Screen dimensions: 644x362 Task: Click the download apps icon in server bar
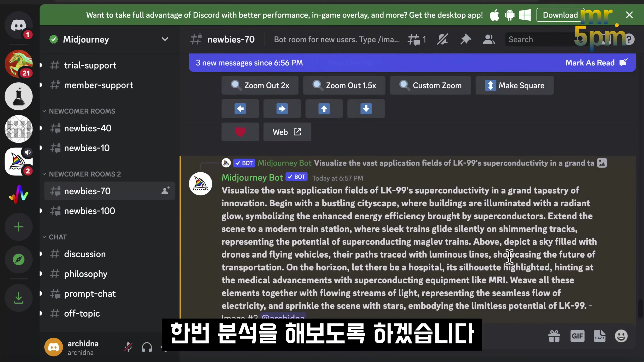point(18,298)
